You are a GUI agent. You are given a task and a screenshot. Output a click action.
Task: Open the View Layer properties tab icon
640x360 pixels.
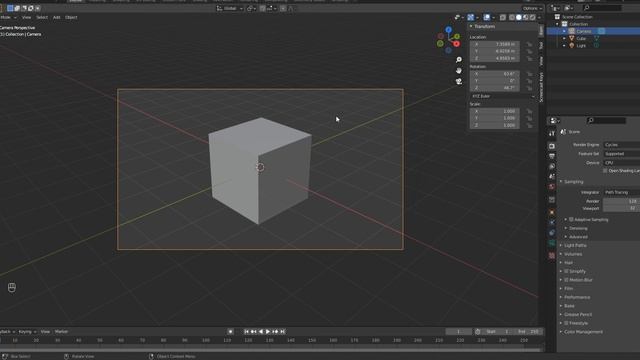click(x=552, y=167)
